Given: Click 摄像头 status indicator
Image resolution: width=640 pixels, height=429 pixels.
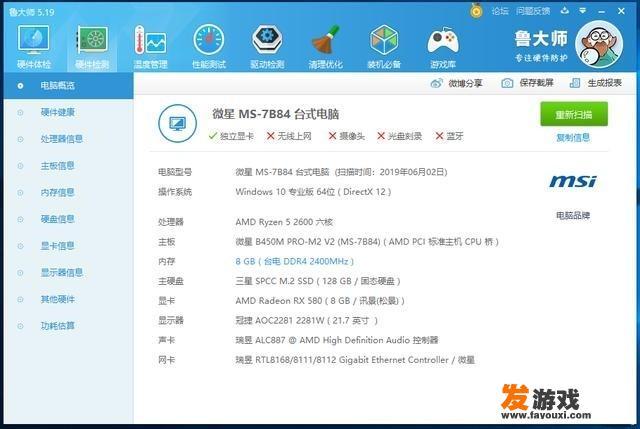Looking at the screenshot, I should [x=347, y=136].
